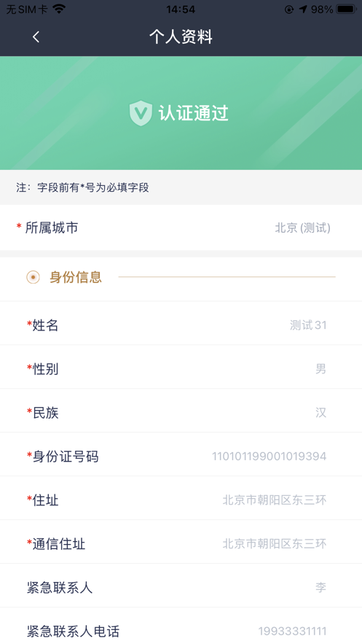Tap the back arrow icon
The image size is (362, 644).
pos(36,37)
